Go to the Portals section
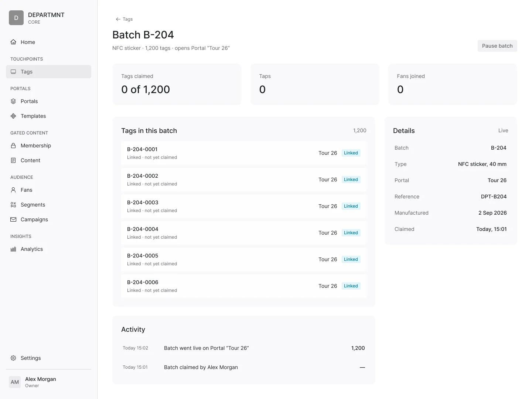Viewport: 532px width, 399px height. (x=48, y=101)
